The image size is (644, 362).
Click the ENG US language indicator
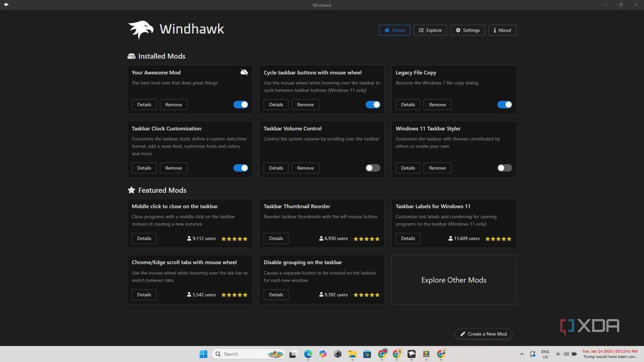(x=545, y=354)
